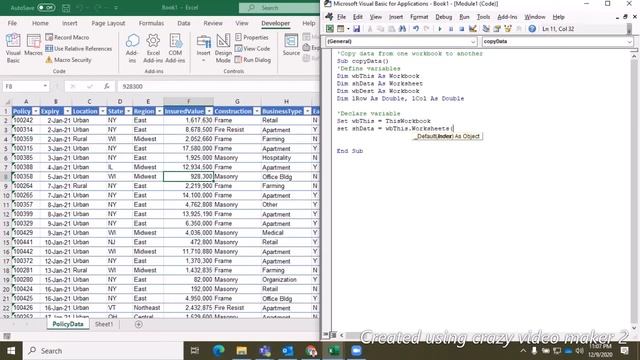Open COM Add-ins button in ribbon
The image size is (640, 360).
pos(175,48)
